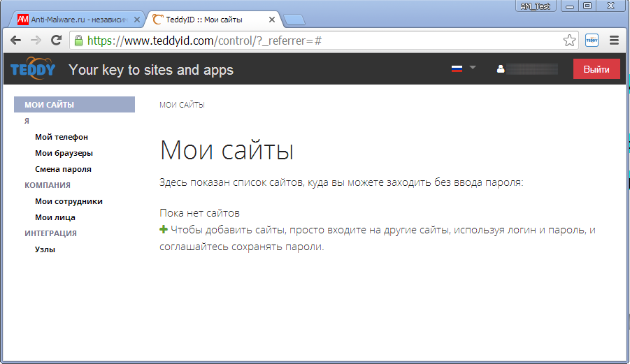Click the blurred username in header
This screenshot has height=364, width=630.
tap(532, 69)
